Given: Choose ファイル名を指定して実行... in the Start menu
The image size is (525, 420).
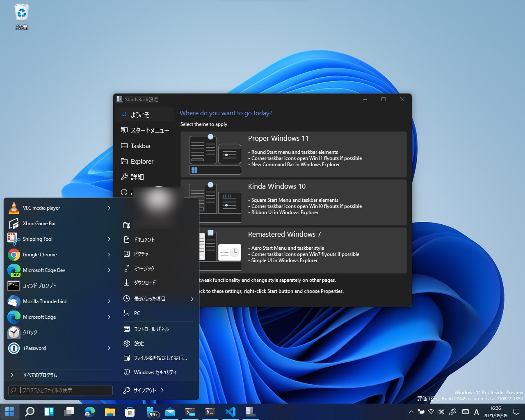Looking at the screenshot, I should tap(158, 358).
